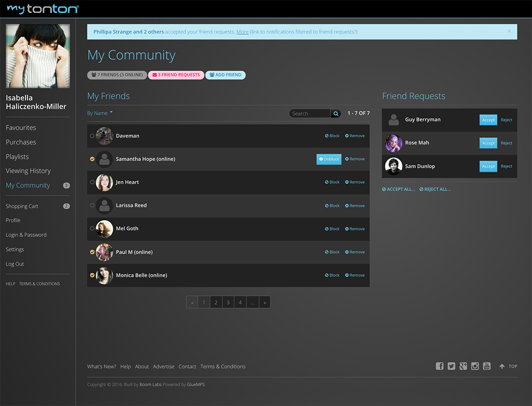
Task: Toggle the checkmark next to Samantha Hope
Action: pos(92,159)
